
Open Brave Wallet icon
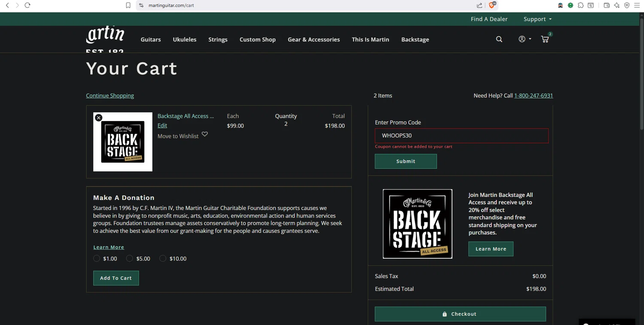[x=607, y=5]
